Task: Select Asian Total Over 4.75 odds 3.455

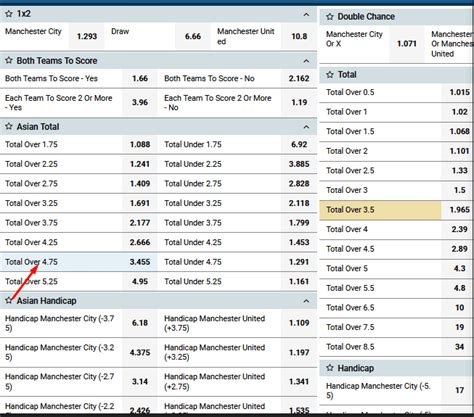Action: [140, 262]
